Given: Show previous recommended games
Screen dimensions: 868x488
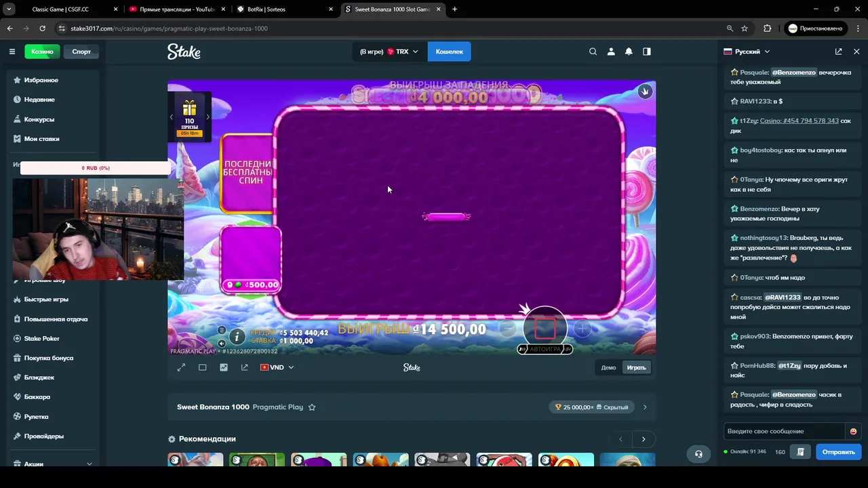Looking at the screenshot, I should pos(620,439).
